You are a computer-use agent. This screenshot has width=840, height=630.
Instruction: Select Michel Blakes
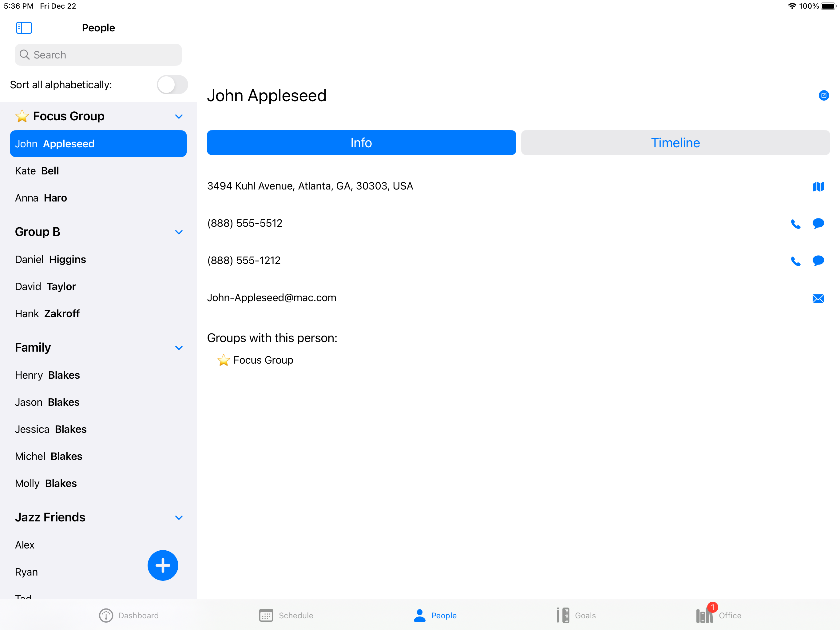98,456
